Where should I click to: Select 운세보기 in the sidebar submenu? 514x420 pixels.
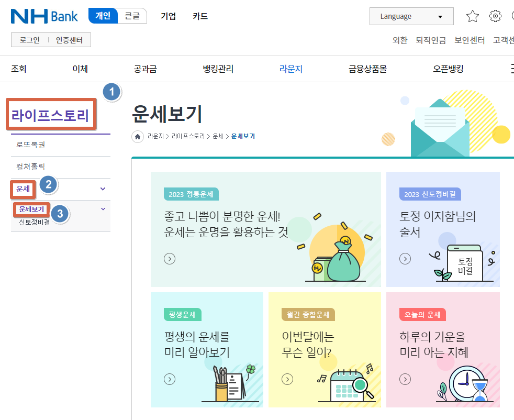[31, 209]
